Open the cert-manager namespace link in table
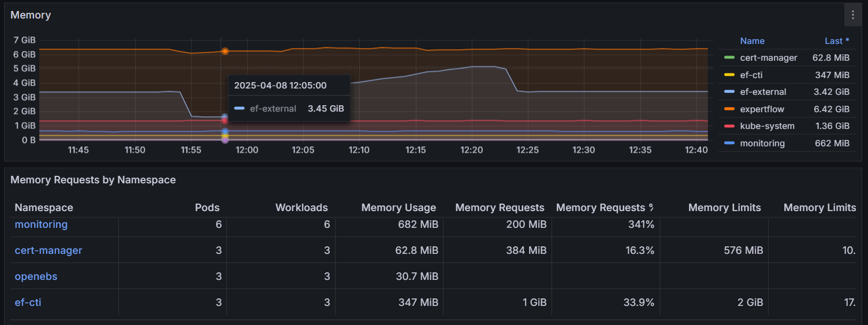Image resolution: width=868 pixels, height=325 pixels. [x=49, y=250]
